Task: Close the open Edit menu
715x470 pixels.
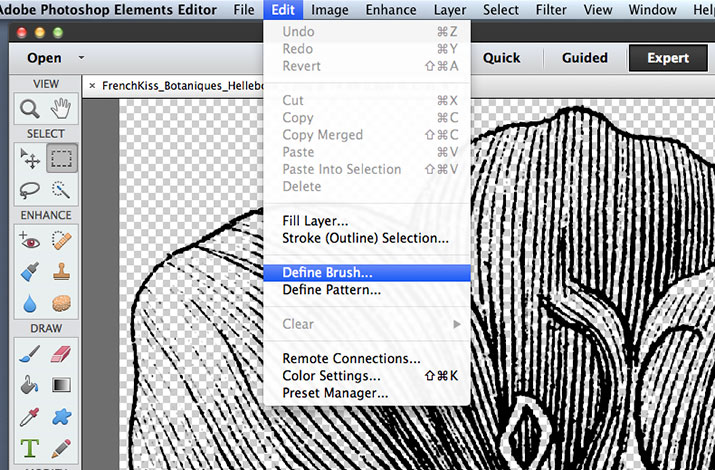Action: [283, 10]
